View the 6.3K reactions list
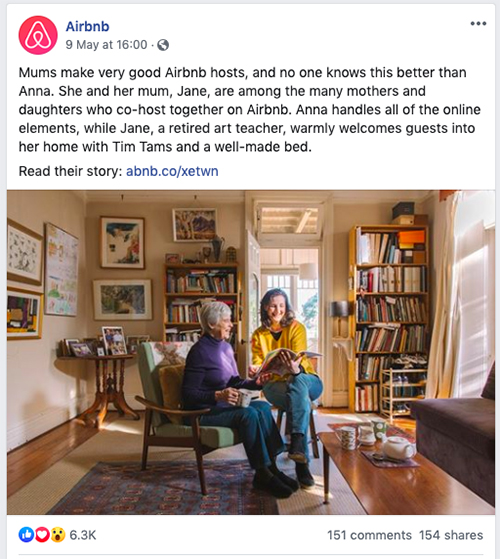Viewport: 500px width, 559px height. click(83, 535)
